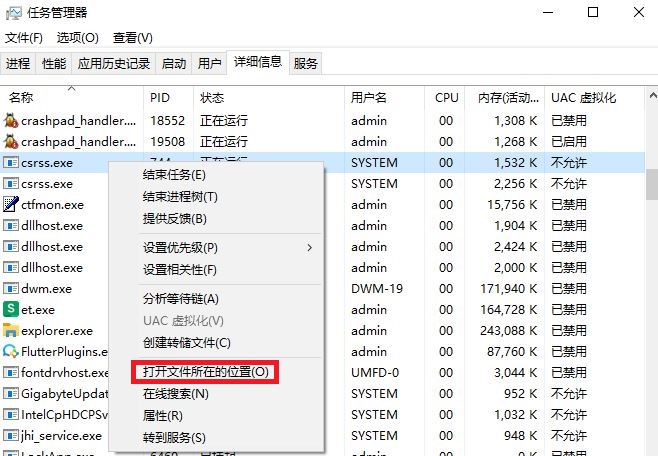Choose 结束任务(E) in the context menu
658x456 pixels.
click(x=175, y=175)
